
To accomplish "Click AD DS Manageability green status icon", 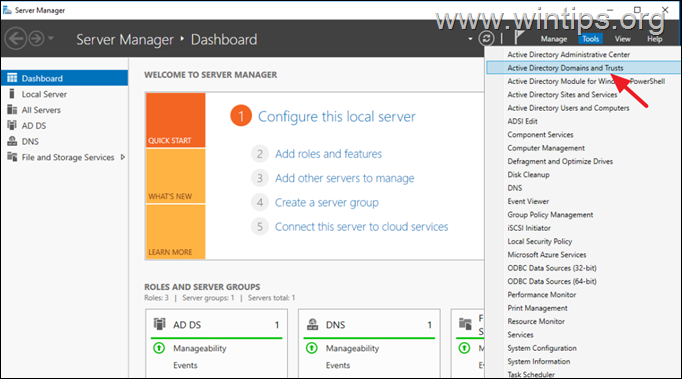I will tap(159, 348).
